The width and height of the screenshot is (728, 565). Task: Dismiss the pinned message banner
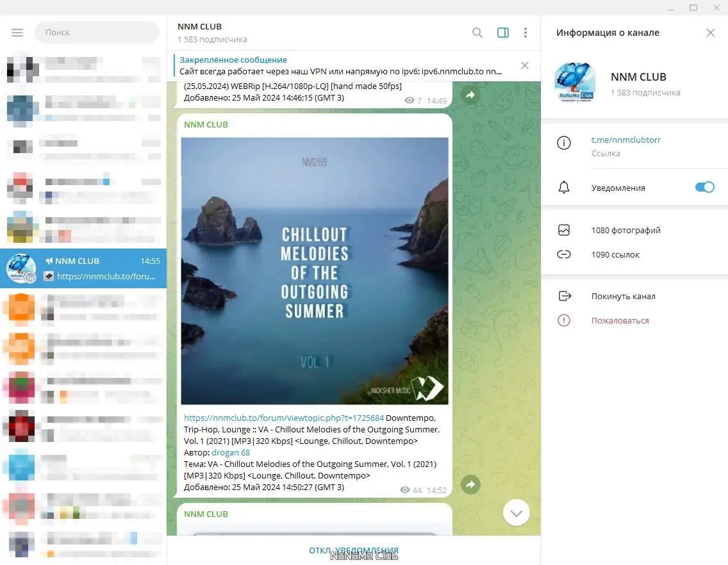(525, 65)
